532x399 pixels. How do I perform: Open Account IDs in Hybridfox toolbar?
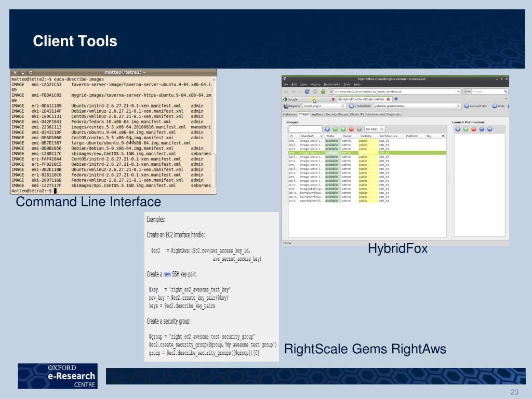pos(475,106)
